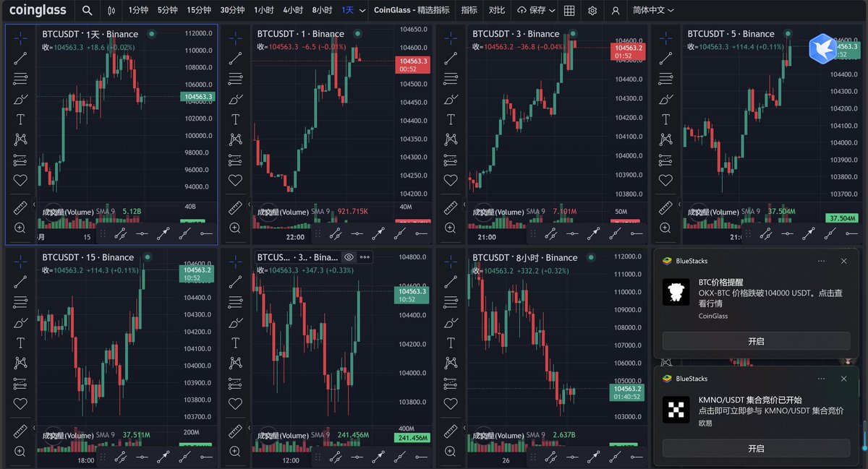Select the 30分钟 timeframe
The height and width of the screenshot is (469, 868).
(x=232, y=11)
